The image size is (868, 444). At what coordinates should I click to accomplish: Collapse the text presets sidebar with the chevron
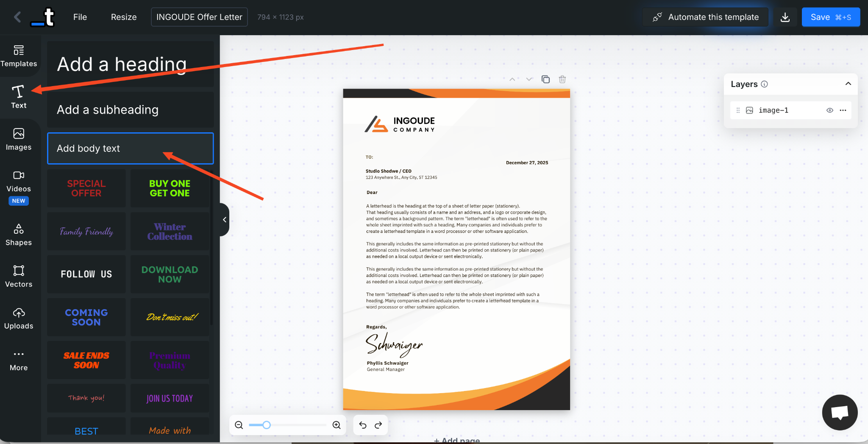(x=224, y=219)
